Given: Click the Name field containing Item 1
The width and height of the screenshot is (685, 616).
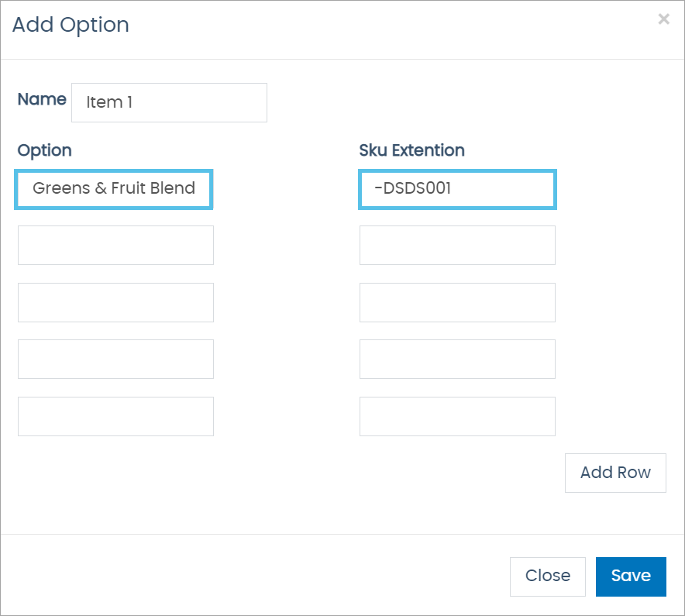Looking at the screenshot, I should coord(169,102).
